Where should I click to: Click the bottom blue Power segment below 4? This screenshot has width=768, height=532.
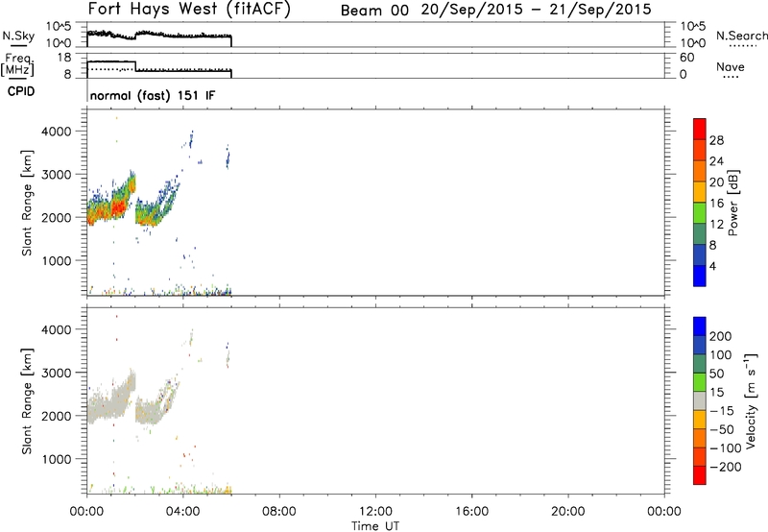(x=700, y=276)
